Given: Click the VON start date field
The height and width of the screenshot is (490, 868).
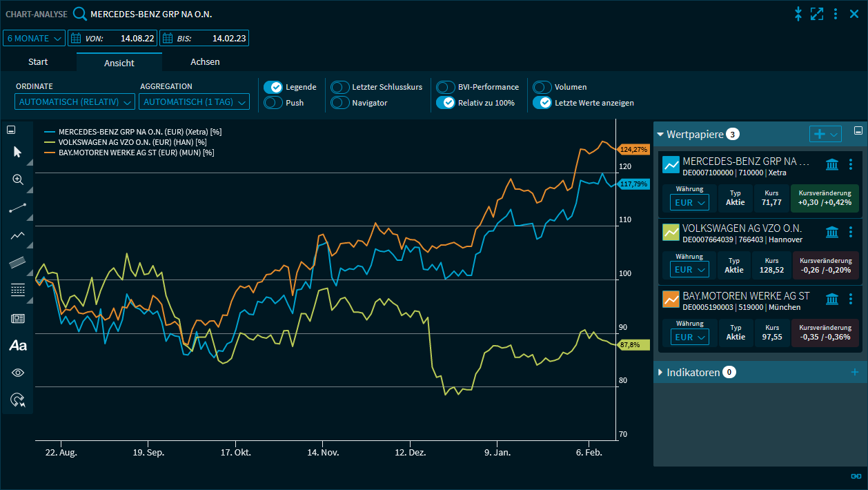Looking at the screenshot, I should pyautogui.click(x=112, y=38).
